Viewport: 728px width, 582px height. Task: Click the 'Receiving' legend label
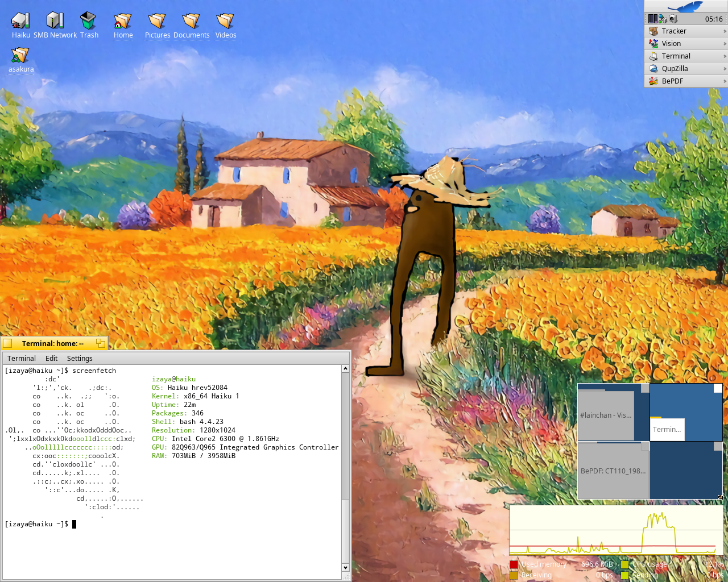(x=536, y=575)
